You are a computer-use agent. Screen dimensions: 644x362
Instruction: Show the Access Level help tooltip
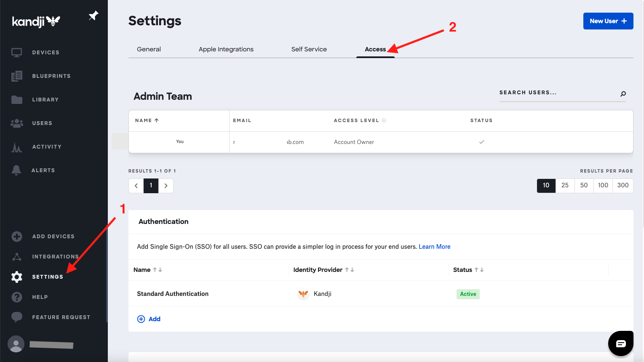(x=384, y=120)
